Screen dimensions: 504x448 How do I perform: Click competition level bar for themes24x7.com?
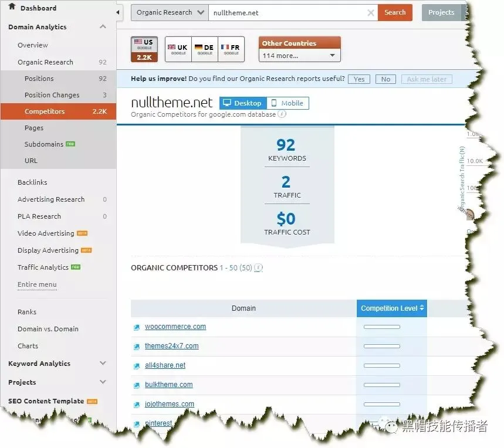[382, 346]
